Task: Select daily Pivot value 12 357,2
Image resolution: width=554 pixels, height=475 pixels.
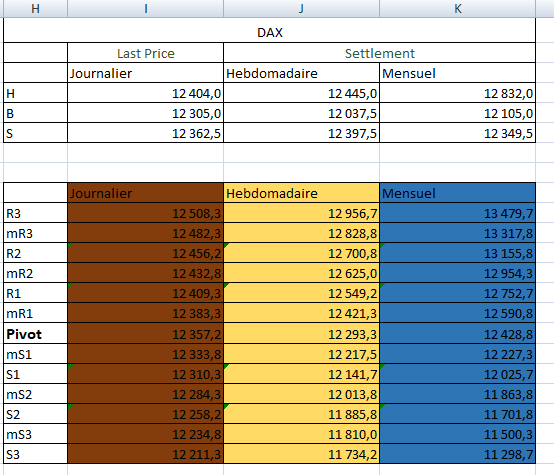Action: 146,333
